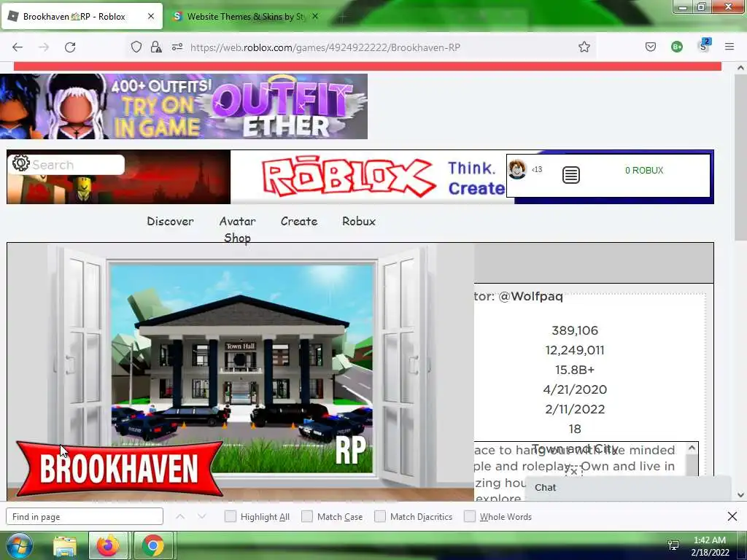747x560 pixels.
Task: Click the Outfit Ether advertisement banner
Action: click(x=184, y=106)
